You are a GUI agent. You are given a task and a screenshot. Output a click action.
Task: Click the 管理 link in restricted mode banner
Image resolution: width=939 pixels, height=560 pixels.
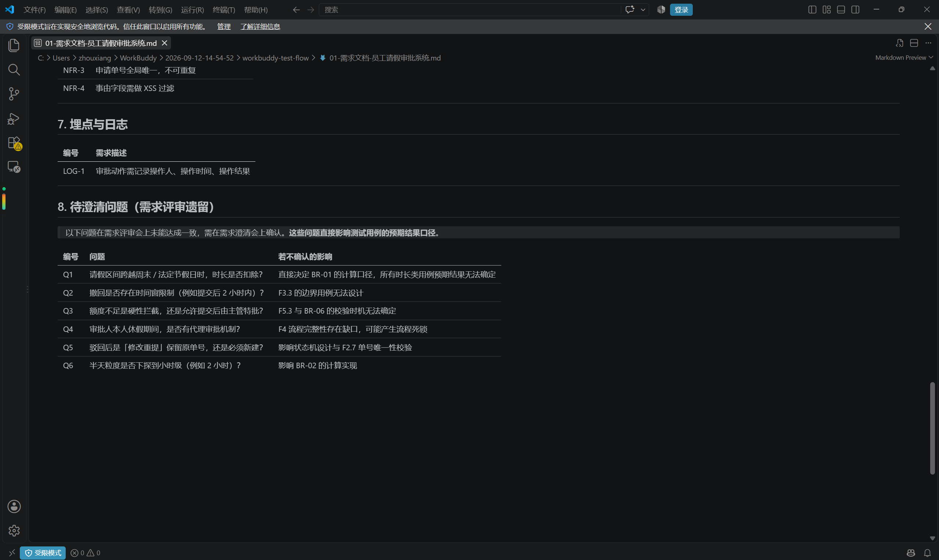(x=223, y=26)
